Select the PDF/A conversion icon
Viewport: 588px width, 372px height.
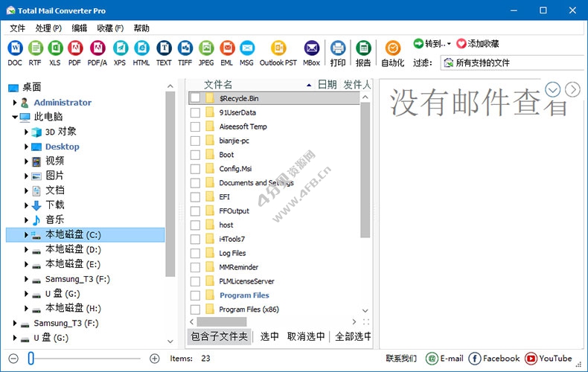[98, 48]
